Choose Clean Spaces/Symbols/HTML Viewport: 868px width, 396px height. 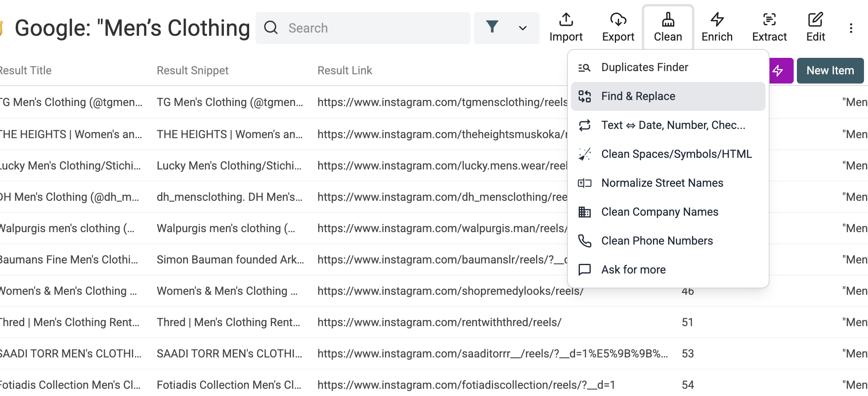pos(676,154)
